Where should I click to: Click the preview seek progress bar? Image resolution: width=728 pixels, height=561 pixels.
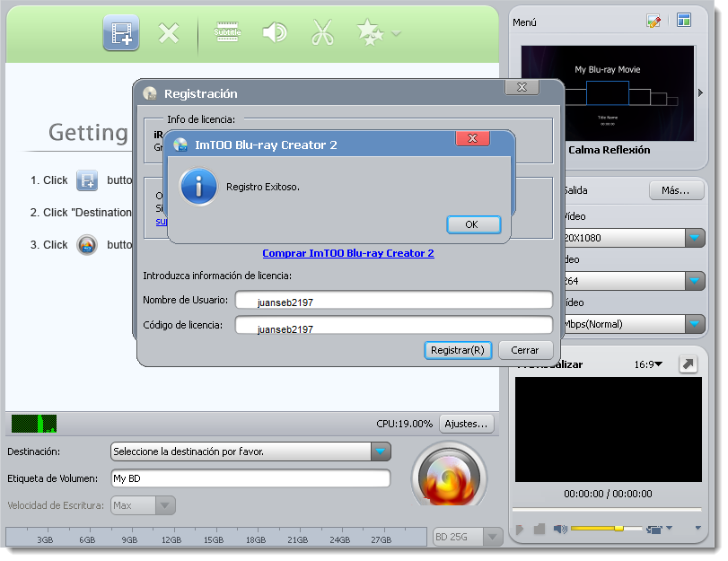coord(607,510)
